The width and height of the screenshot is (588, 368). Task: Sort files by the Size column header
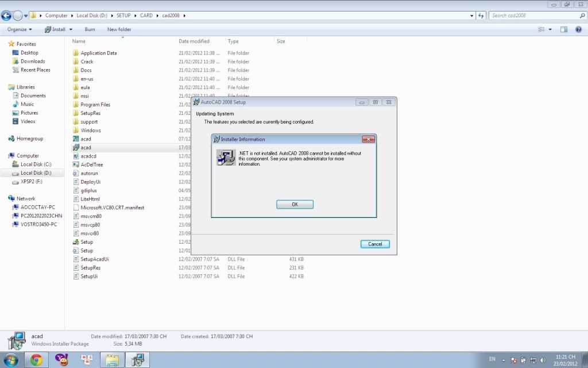tap(290, 41)
